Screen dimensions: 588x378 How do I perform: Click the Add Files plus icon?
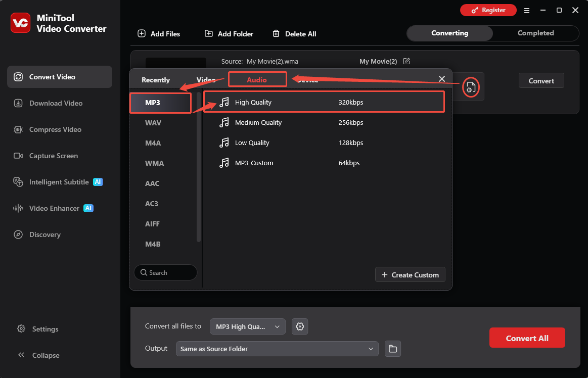(142, 34)
